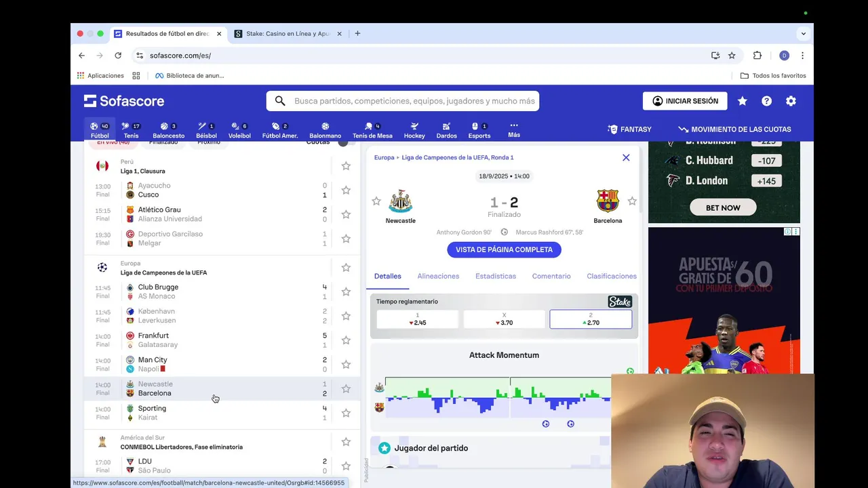Screen dimensions: 868x488
Task: Favorite Atlético Grau vs Alianza Universidad match
Action: tap(346, 214)
